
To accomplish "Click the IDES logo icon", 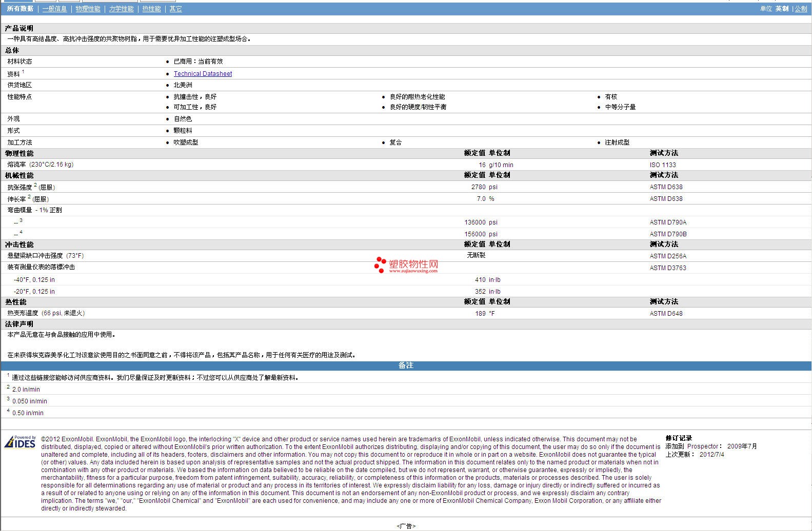I will coord(20,442).
